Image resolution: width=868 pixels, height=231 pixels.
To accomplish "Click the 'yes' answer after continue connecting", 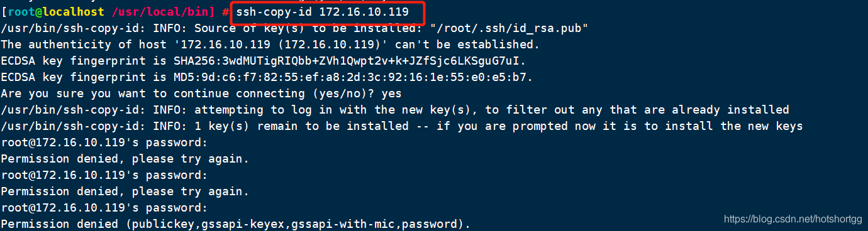I will click(x=391, y=94).
